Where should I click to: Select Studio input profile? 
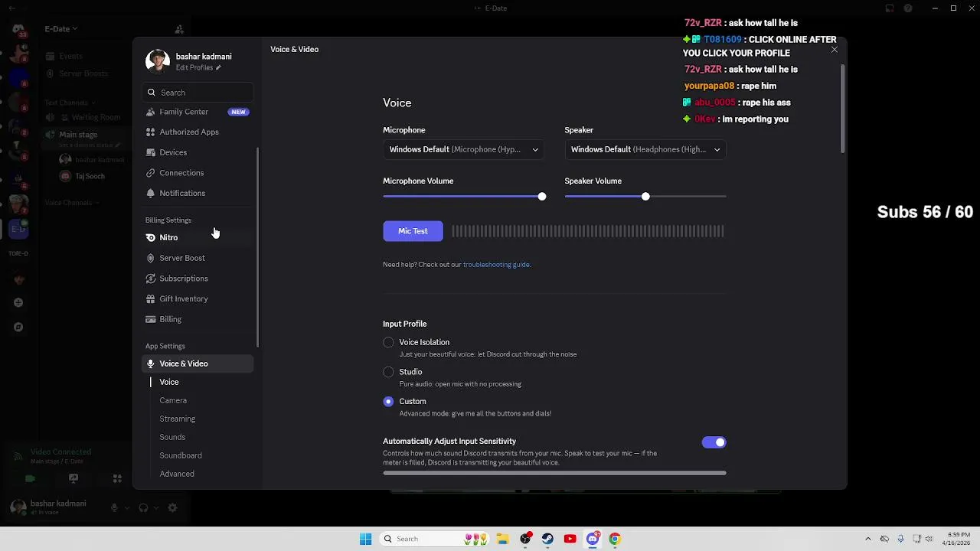[x=388, y=372]
